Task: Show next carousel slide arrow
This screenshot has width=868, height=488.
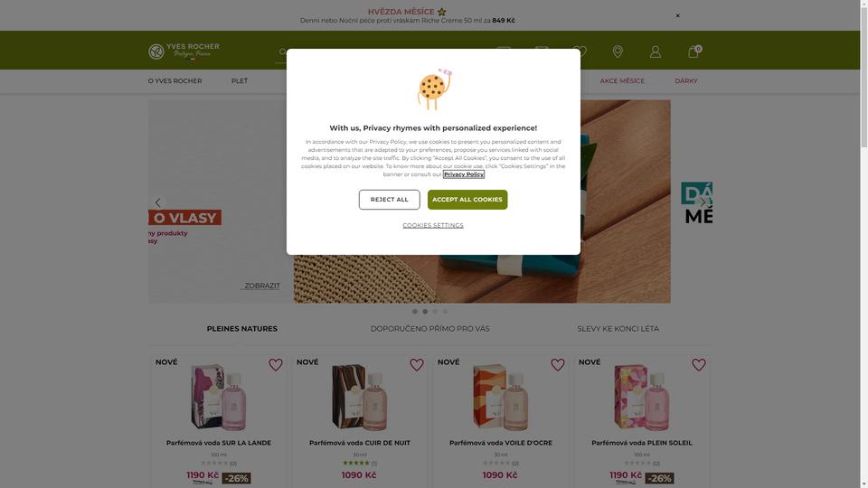Action: tap(703, 202)
